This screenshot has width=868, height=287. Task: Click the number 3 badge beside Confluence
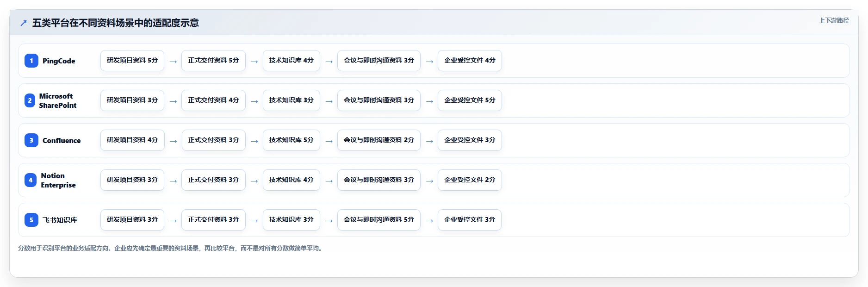click(31, 140)
